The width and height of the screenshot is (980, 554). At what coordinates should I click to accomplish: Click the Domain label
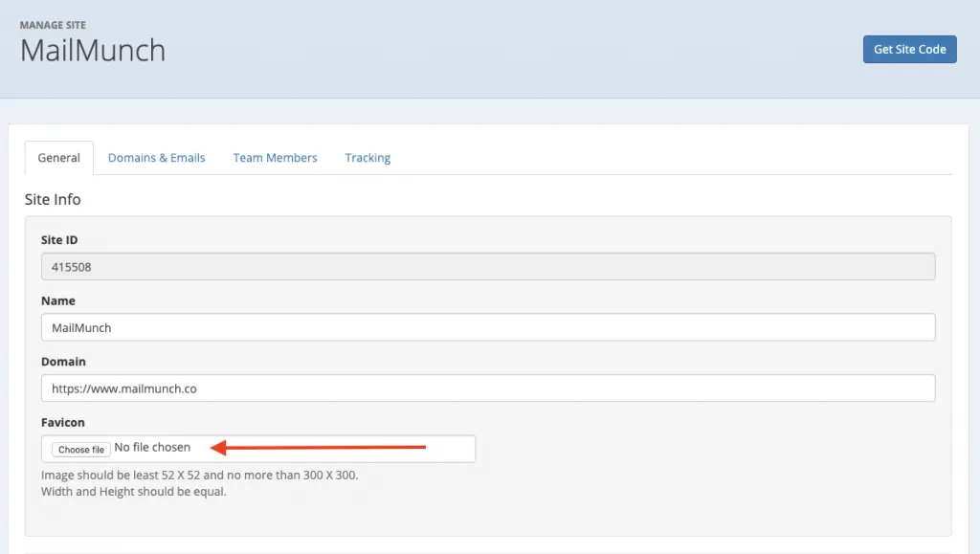[x=63, y=362]
